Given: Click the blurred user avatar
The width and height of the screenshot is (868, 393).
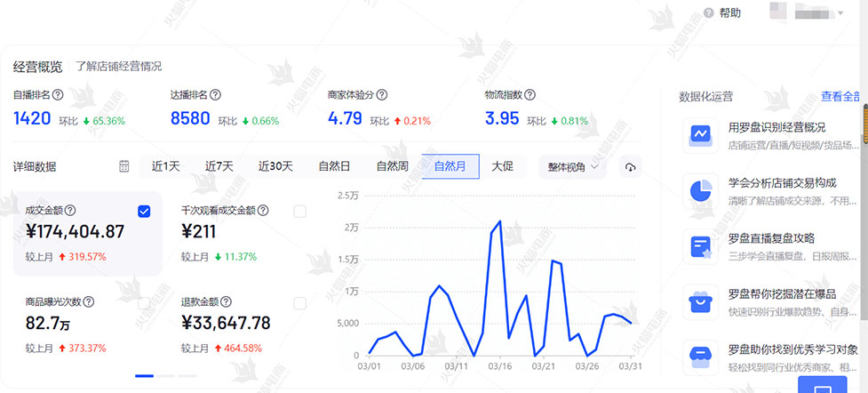Looking at the screenshot, I should (777, 11).
